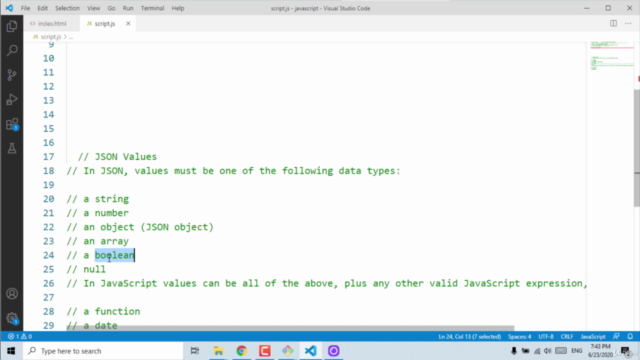Open Task View on the taskbar
The height and width of the screenshot is (360, 640).
tap(195, 351)
